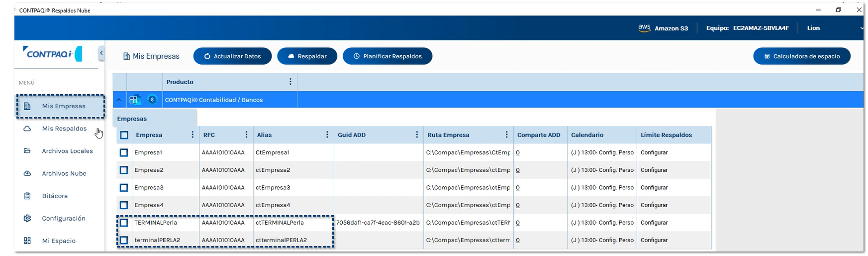The width and height of the screenshot is (868, 256).
Task: Open Mis Respaldos menu item
Action: click(x=64, y=128)
